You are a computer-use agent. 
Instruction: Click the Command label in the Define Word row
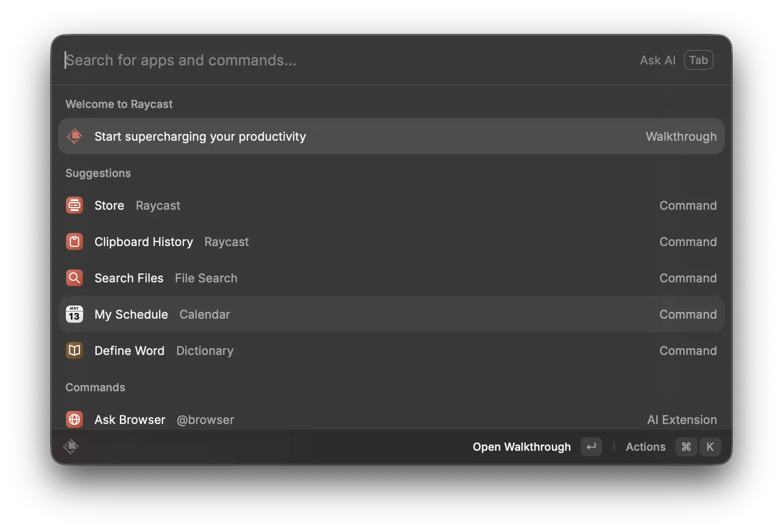pos(688,350)
